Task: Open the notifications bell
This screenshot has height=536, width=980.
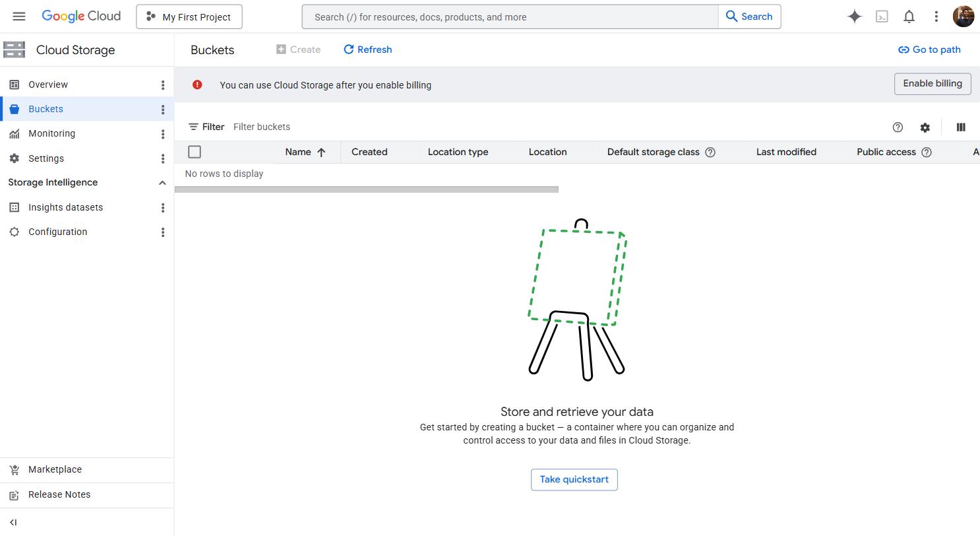Action: pos(909,17)
